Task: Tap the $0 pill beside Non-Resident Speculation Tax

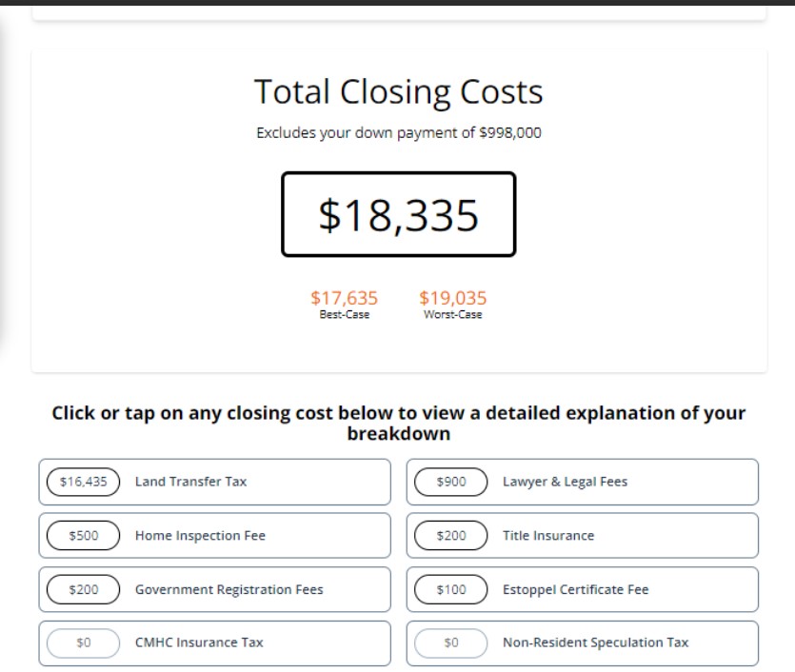Action: click(451, 643)
